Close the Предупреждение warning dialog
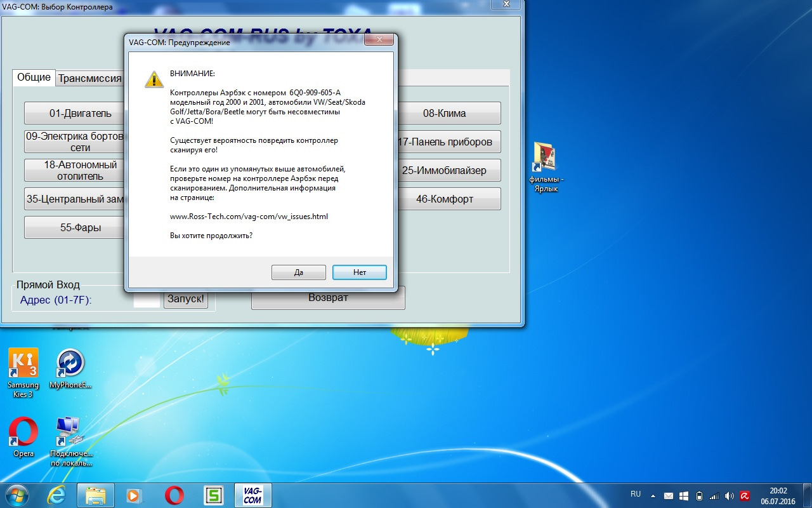The height and width of the screenshot is (508, 812). click(x=380, y=41)
